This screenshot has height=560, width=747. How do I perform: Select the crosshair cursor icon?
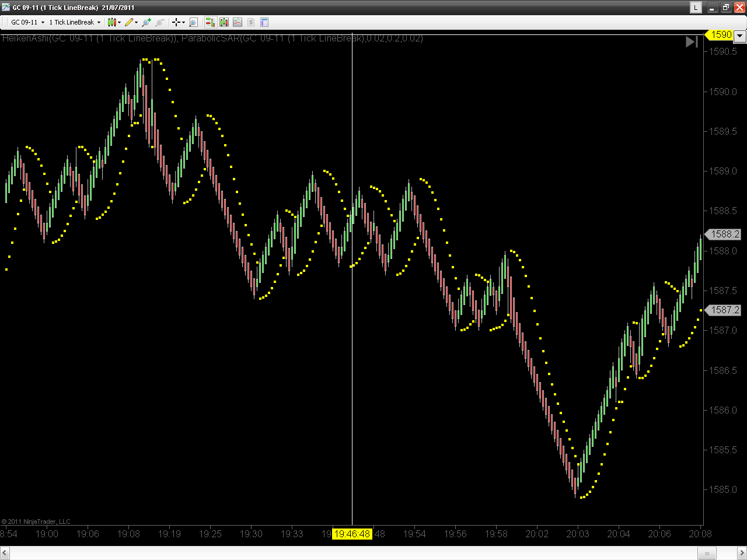pyautogui.click(x=176, y=22)
